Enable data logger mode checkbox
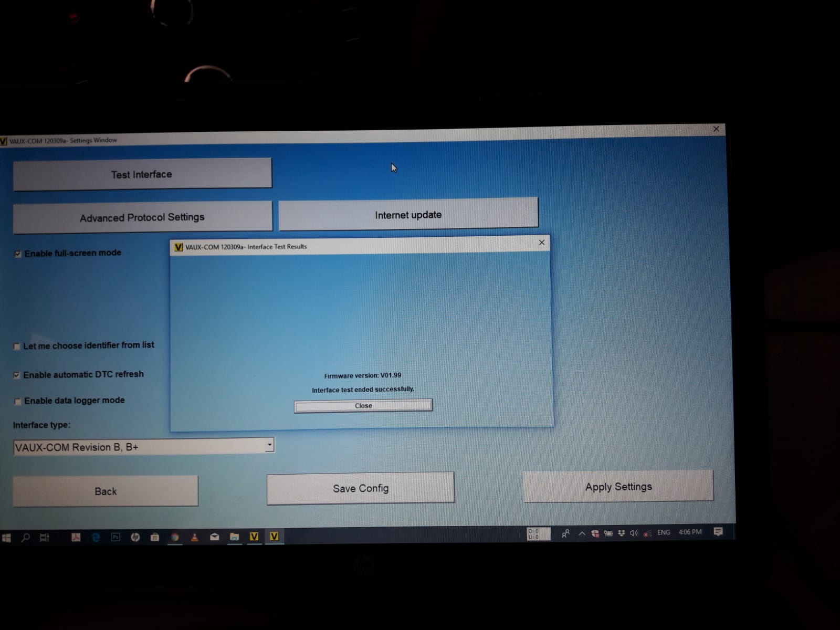This screenshot has width=840, height=630. click(x=18, y=402)
